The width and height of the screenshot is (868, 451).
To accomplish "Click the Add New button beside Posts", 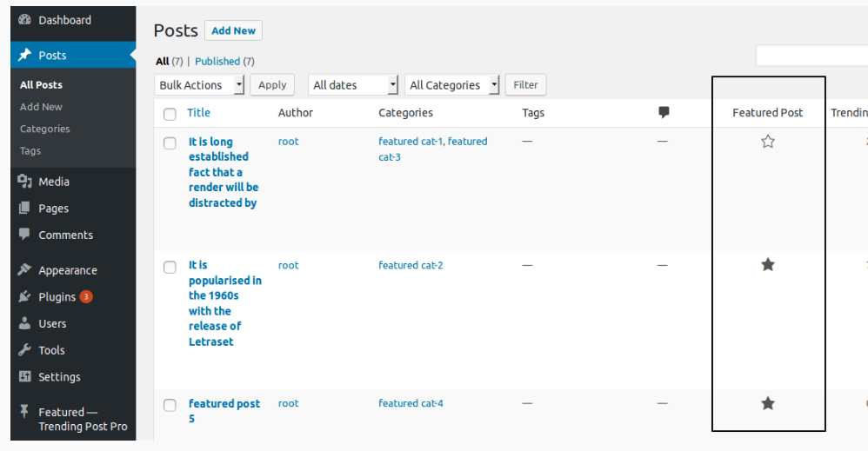I will pyautogui.click(x=233, y=30).
